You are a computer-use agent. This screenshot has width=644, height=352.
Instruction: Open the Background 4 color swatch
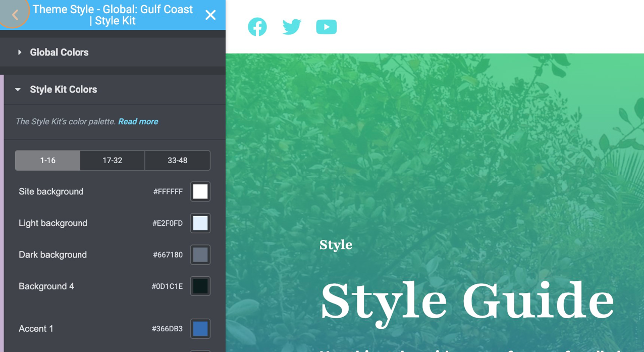pos(200,286)
